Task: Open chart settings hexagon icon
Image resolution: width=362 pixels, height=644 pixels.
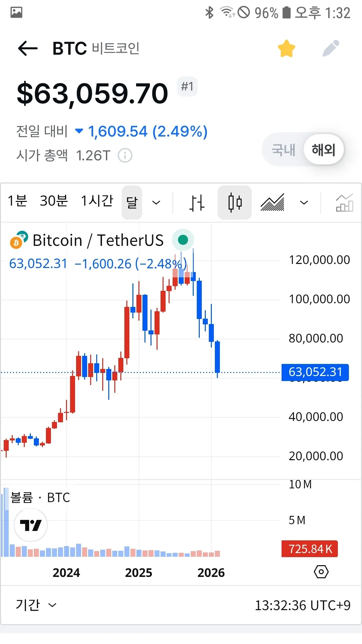Action: click(321, 572)
